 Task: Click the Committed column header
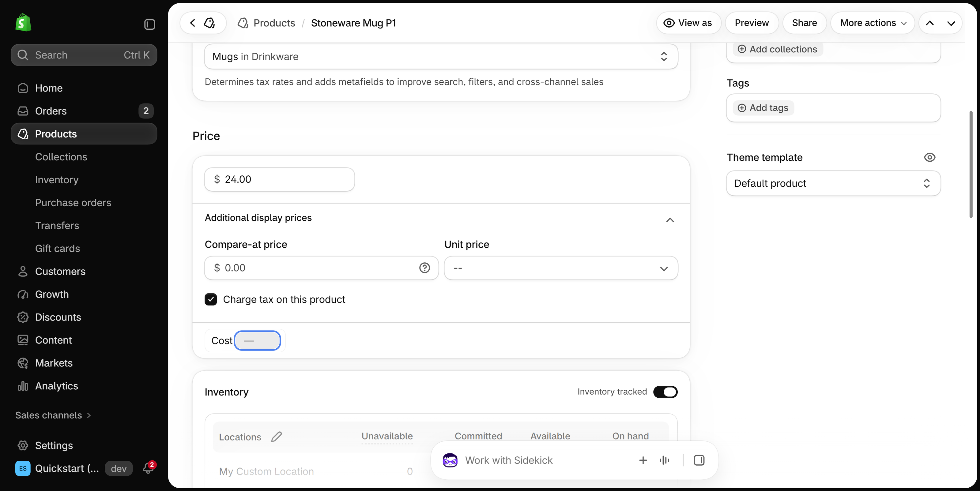(479, 437)
